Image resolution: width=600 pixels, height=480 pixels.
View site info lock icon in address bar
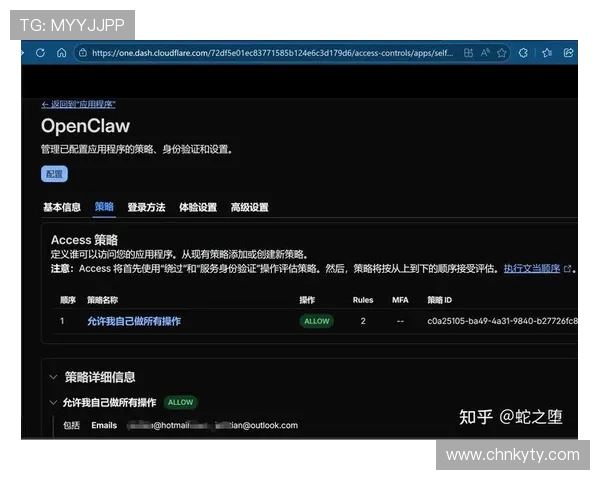coord(83,53)
